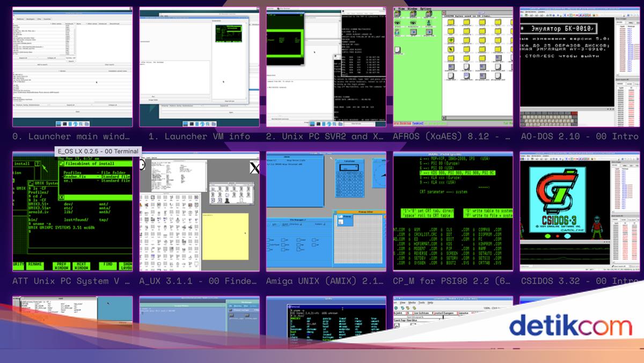Screen dimensions: 644x363
Task: Open the ATT Unix PC System V thumbnail
Action: 72,212
